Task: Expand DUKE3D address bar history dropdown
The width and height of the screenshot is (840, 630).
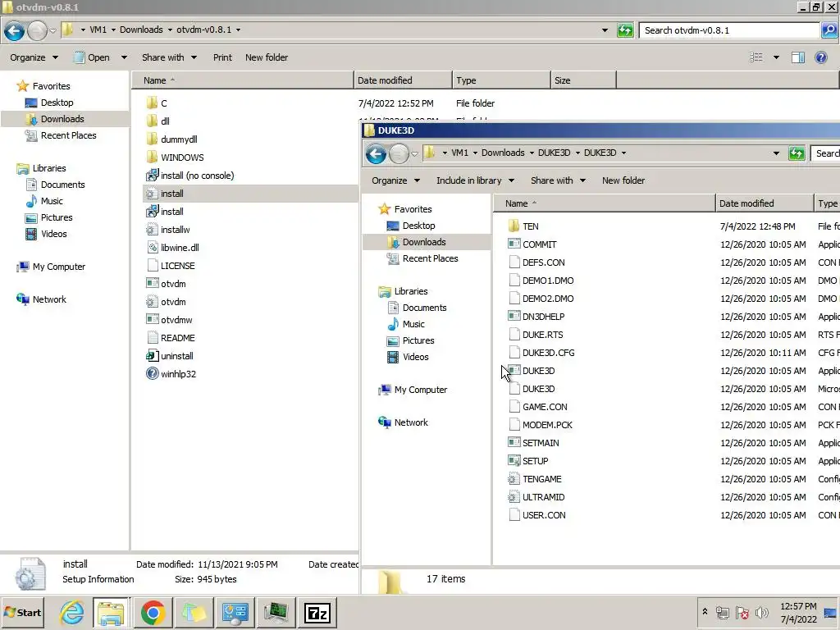Action: click(x=776, y=153)
